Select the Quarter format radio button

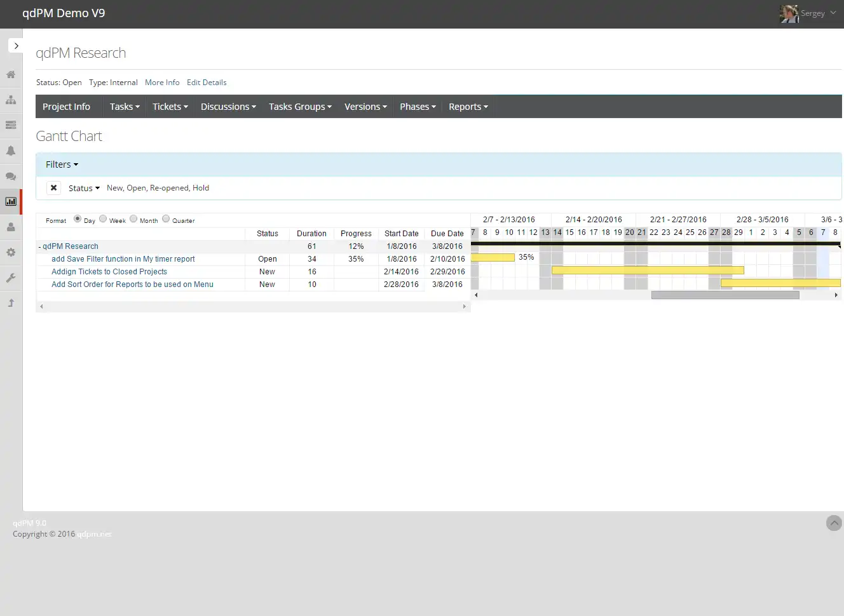click(x=166, y=219)
